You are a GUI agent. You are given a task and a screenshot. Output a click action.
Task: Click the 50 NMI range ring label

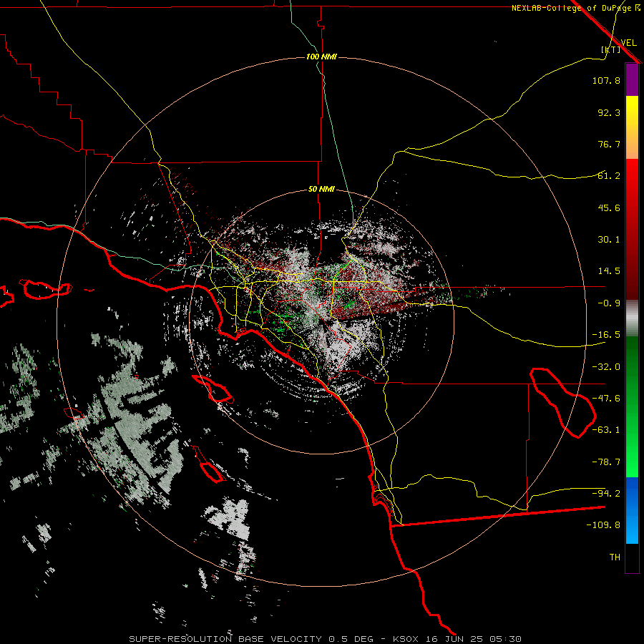click(x=321, y=190)
